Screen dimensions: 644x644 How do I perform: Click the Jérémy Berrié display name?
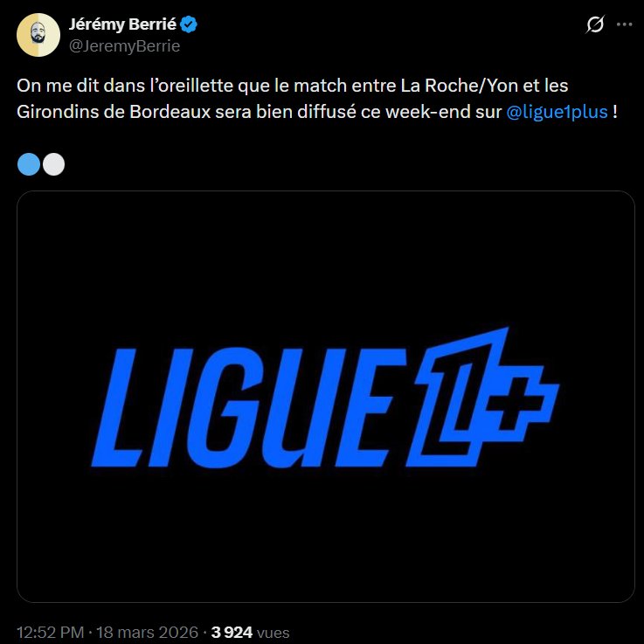coord(122,25)
